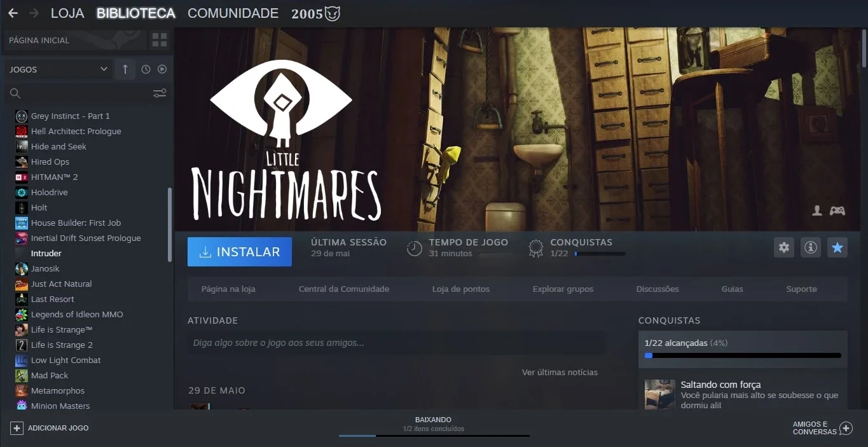This screenshot has width=868, height=447.
Task: Click ADICIONAR JOGO label
Action: [59, 428]
